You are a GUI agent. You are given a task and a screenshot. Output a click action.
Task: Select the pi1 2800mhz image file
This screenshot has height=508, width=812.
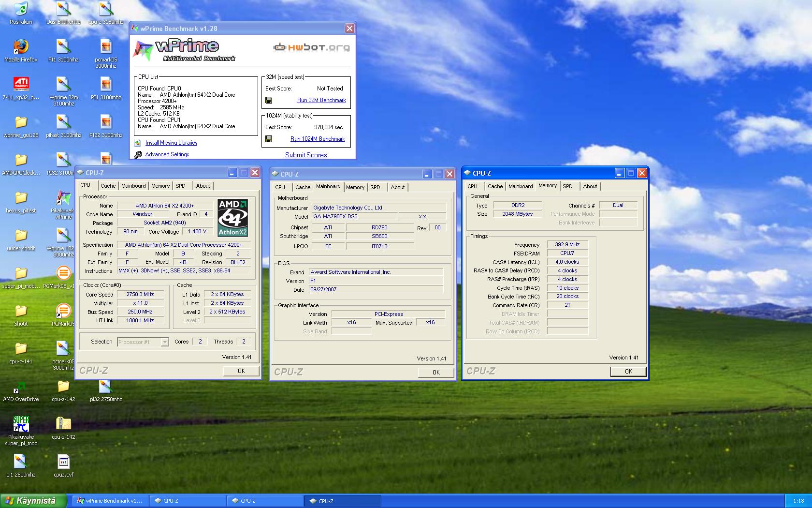[x=21, y=465]
